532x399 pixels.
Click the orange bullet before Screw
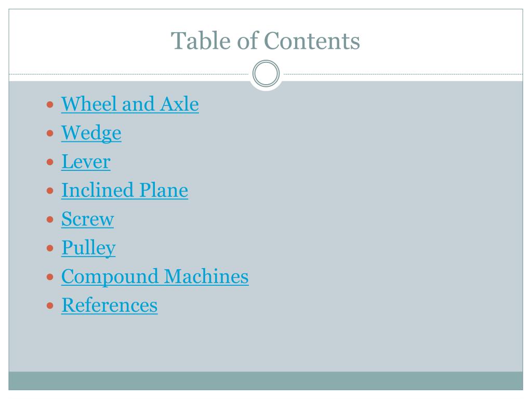(50, 220)
